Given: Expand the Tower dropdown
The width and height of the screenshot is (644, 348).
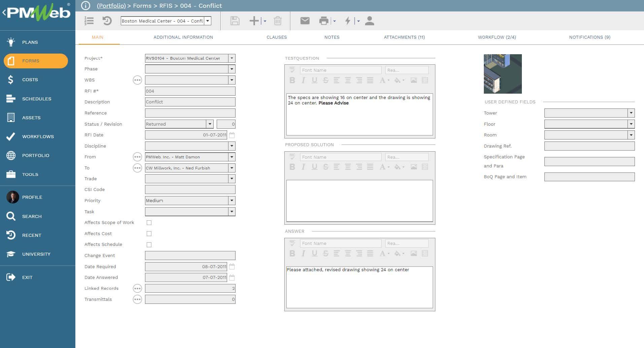Looking at the screenshot, I should click(x=631, y=113).
